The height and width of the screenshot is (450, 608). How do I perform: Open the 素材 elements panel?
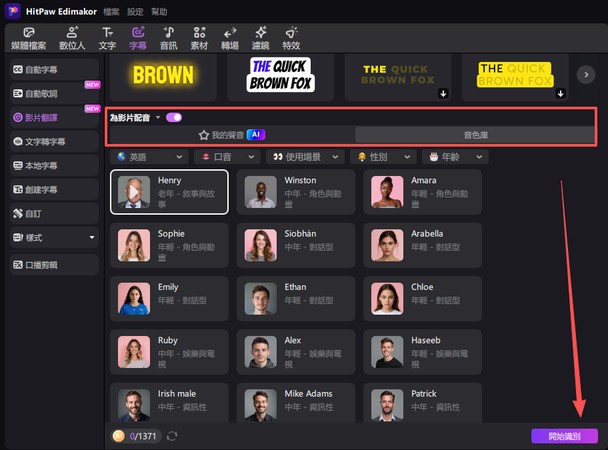[199, 39]
